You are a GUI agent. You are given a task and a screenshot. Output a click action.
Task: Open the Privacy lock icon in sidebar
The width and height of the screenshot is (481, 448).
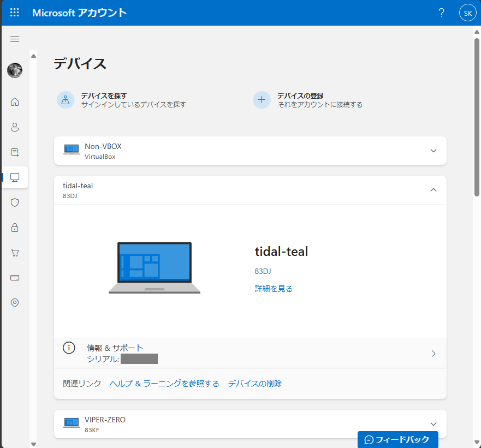[x=15, y=228]
